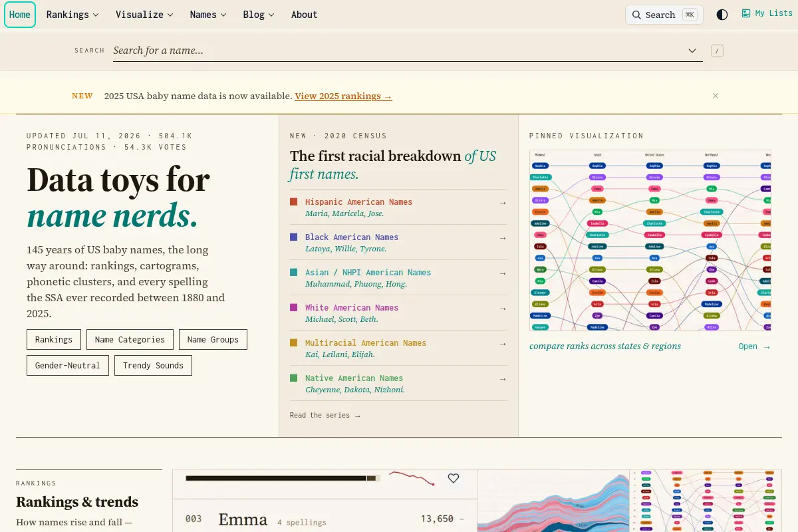798x532 pixels.
Task: Go to the Home tab
Action: click(x=20, y=15)
